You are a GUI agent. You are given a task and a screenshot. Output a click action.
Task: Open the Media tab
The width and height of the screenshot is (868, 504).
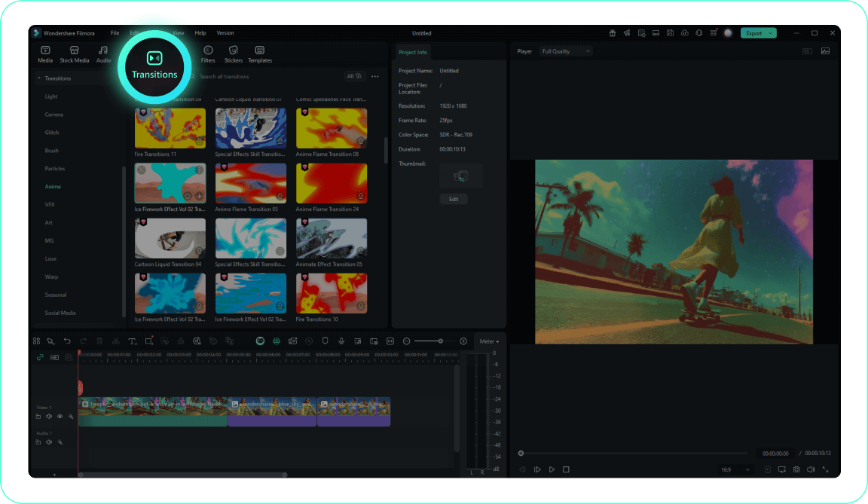(45, 54)
